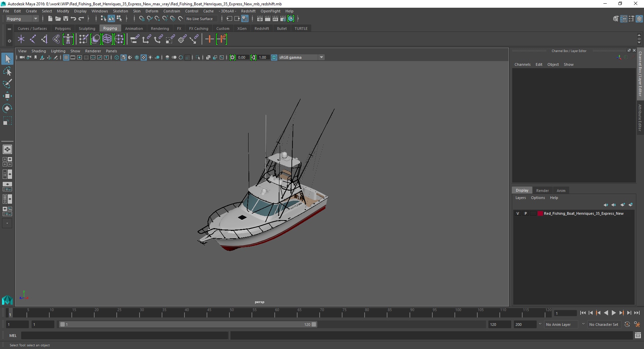Open Channels menu in Channel Box
The height and width of the screenshot is (349, 644).
(522, 64)
